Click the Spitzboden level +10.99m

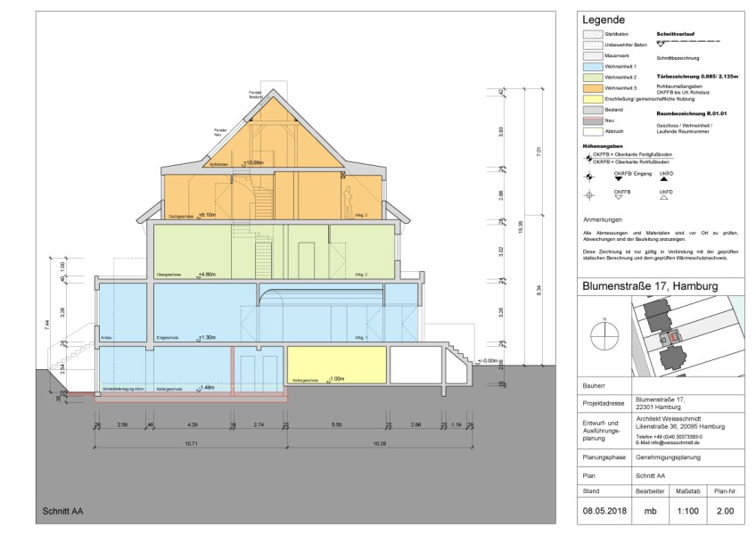point(253,163)
